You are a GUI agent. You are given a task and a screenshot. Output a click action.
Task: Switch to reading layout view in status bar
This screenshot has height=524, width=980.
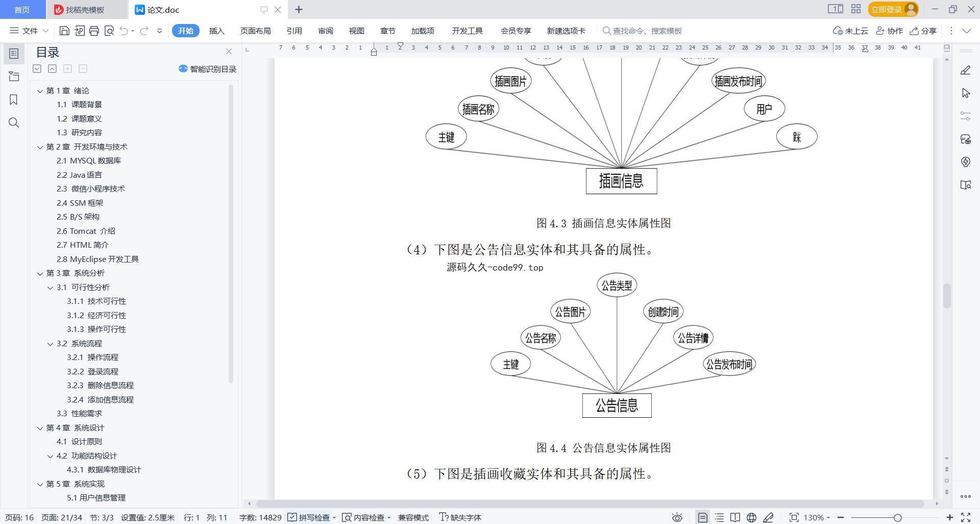[x=735, y=517]
